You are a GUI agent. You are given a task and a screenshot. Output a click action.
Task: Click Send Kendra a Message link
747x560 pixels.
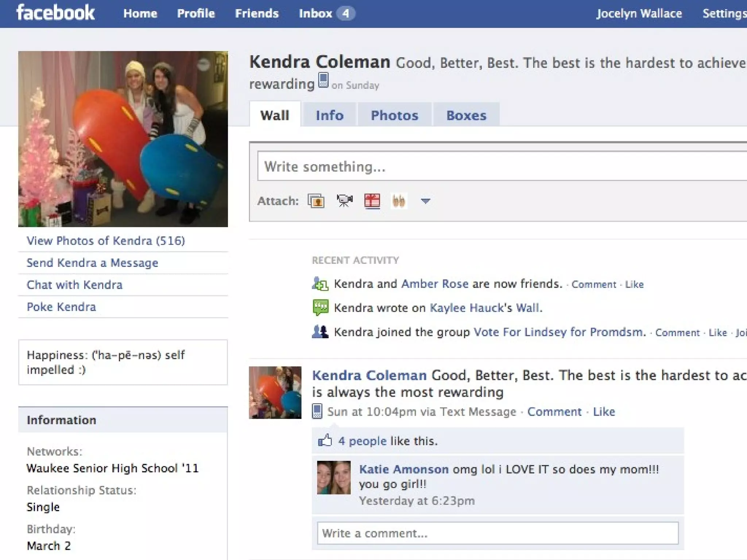tap(92, 263)
